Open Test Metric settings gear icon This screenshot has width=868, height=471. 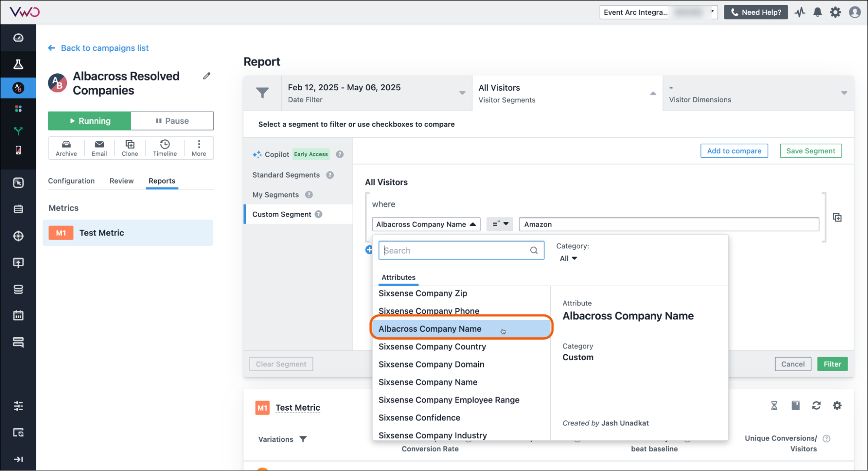coord(837,405)
